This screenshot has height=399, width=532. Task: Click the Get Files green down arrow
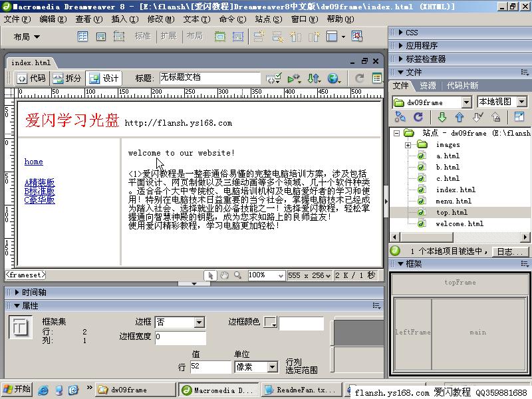[x=442, y=117]
